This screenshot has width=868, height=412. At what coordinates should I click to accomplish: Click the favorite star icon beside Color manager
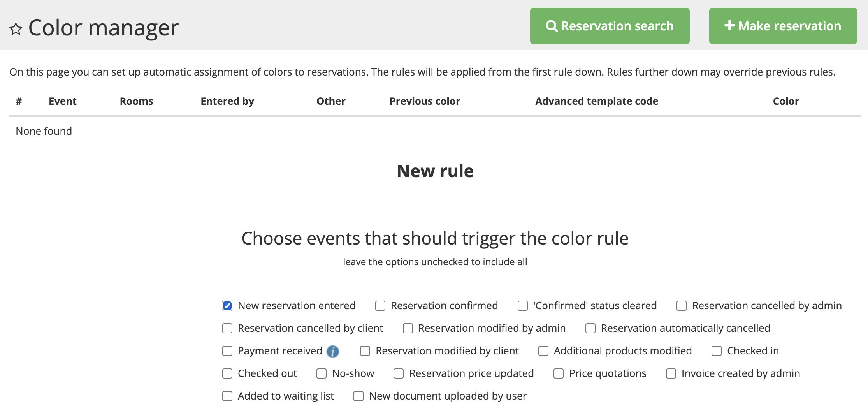click(16, 29)
